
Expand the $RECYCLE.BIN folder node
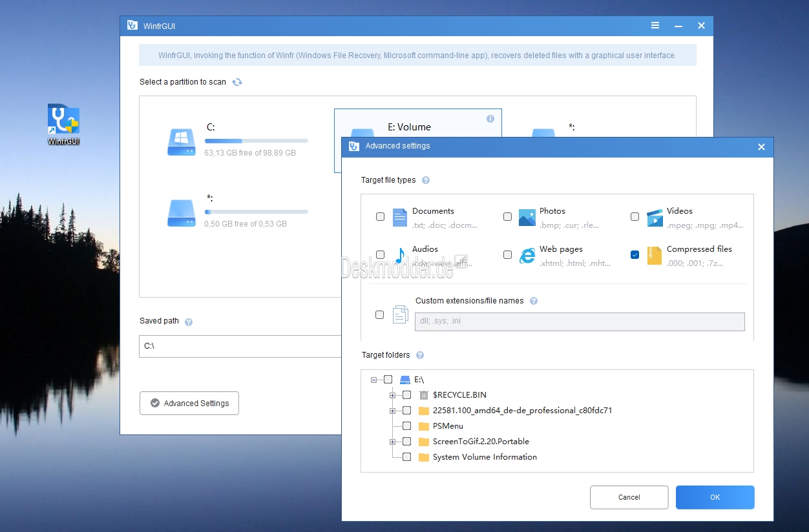pos(392,395)
